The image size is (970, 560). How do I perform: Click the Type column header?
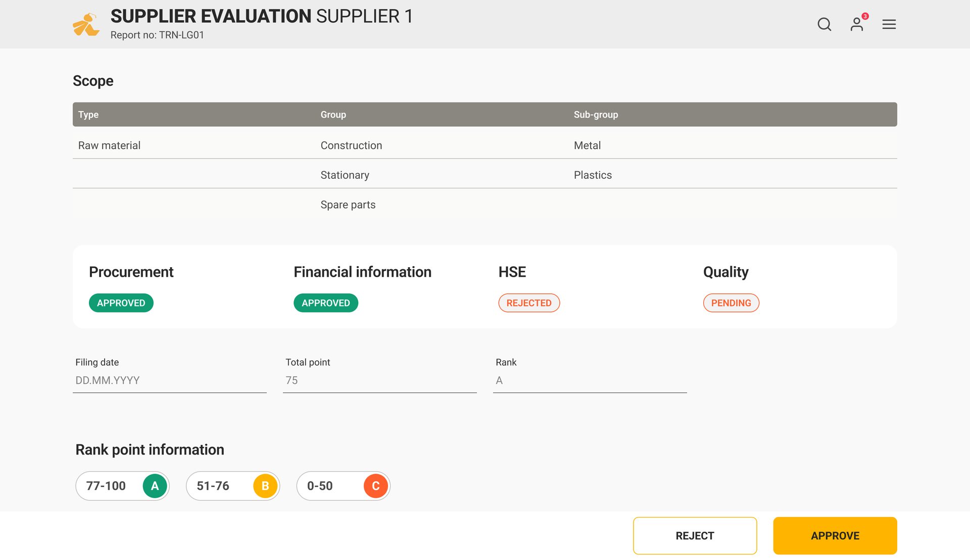point(88,115)
